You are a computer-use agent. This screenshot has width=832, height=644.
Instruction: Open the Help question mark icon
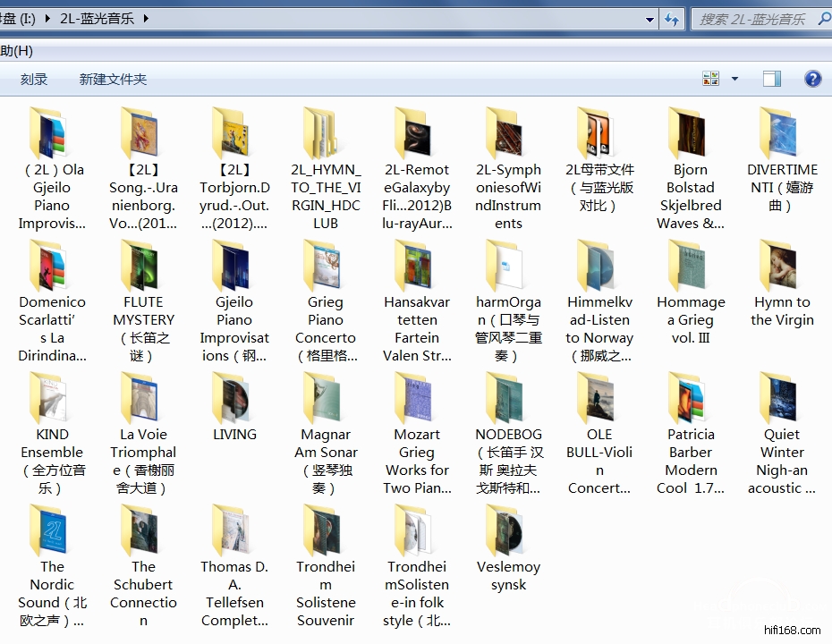pos(812,79)
